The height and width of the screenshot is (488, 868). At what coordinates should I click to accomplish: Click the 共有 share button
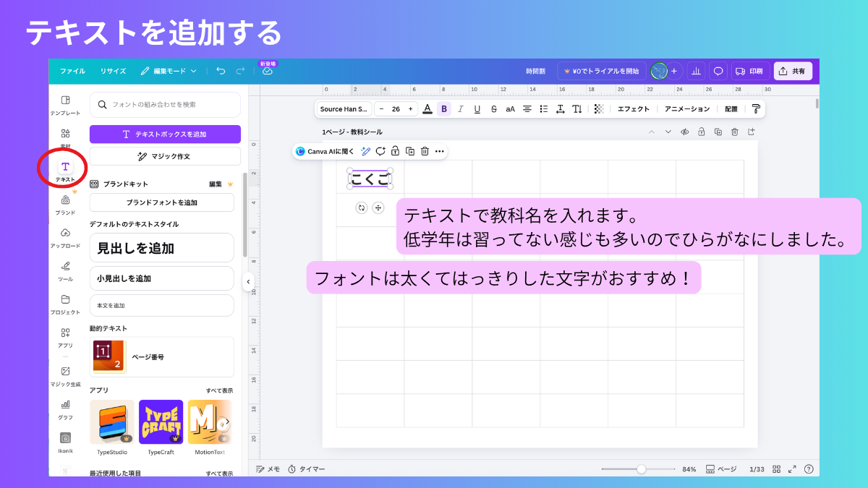tap(793, 71)
